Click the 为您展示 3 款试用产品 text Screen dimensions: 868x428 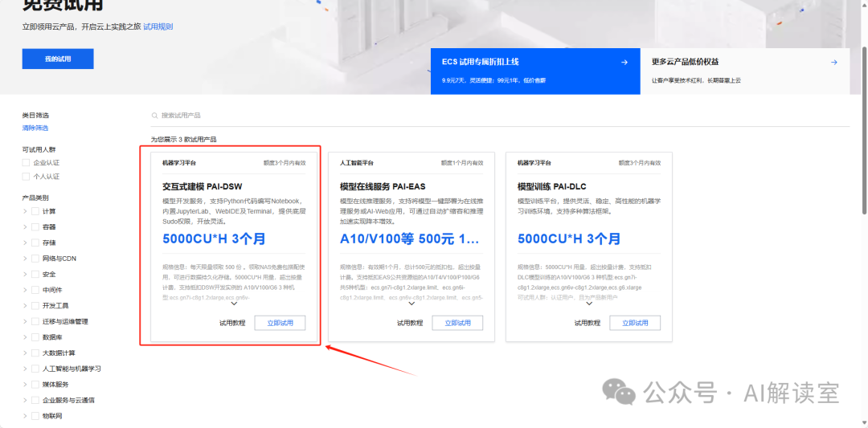tap(184, 140)
